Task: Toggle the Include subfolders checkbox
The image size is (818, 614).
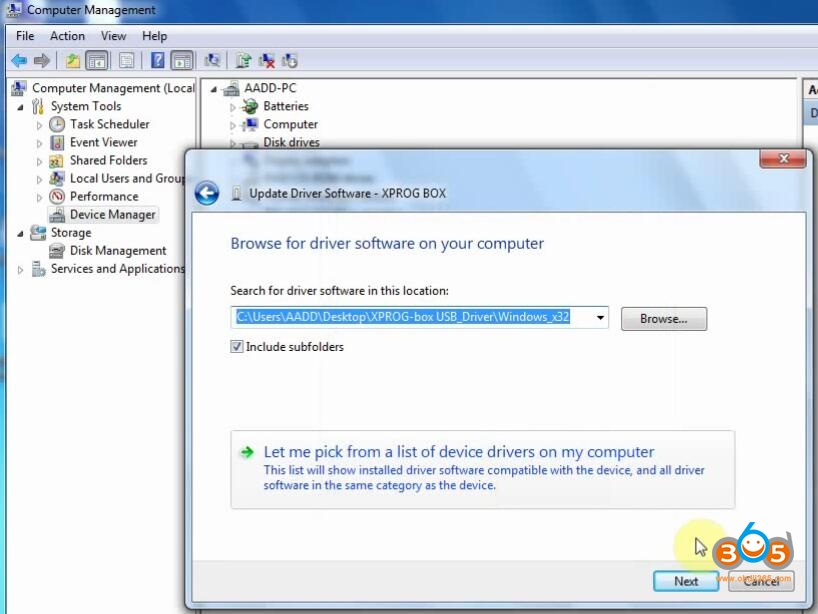Action: (237, 347)
